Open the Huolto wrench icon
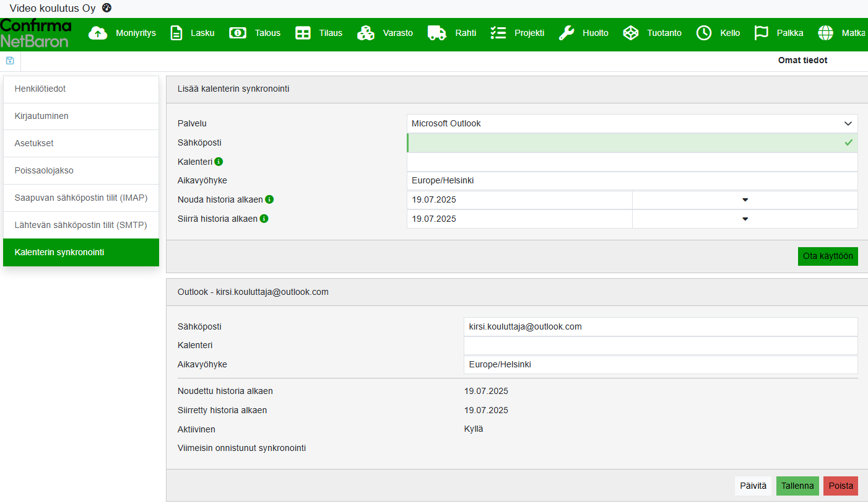The width and height of the screenshot is (868, 503). [566, 33]
